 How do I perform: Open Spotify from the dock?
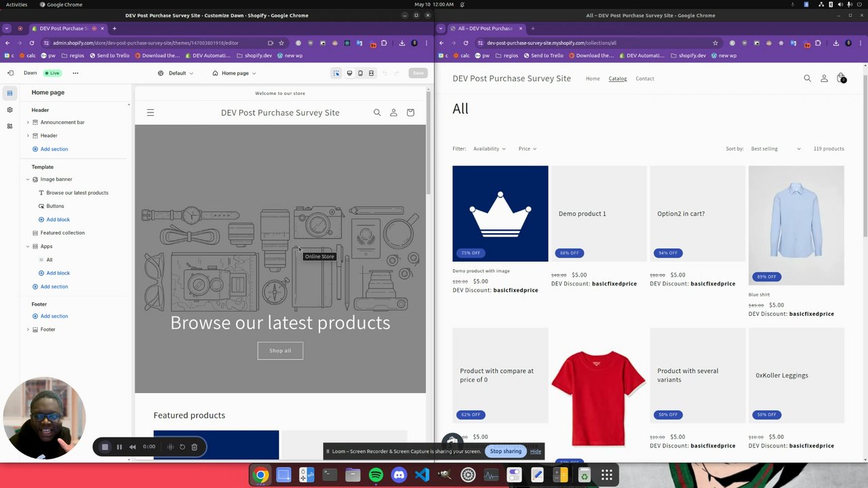click(x=376, y=475)
